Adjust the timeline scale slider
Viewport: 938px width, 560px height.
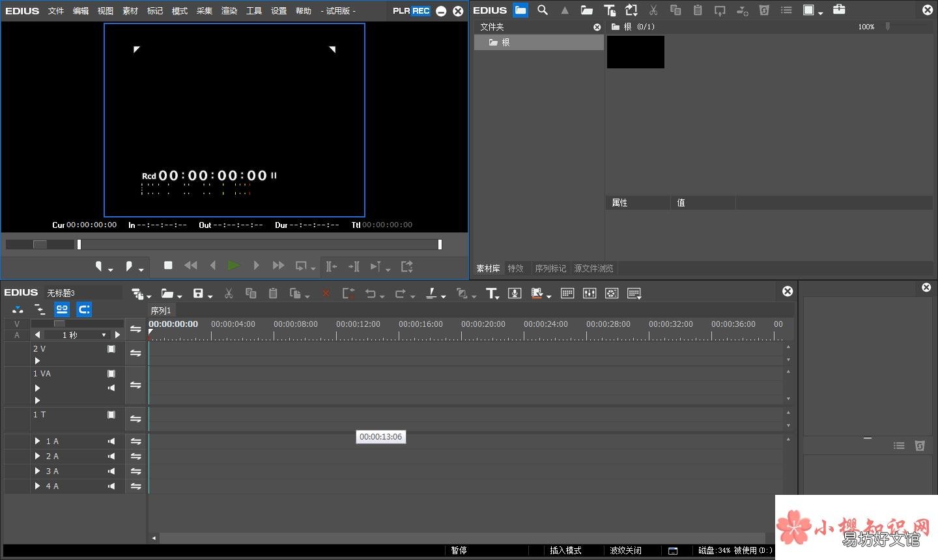(59, 324)
